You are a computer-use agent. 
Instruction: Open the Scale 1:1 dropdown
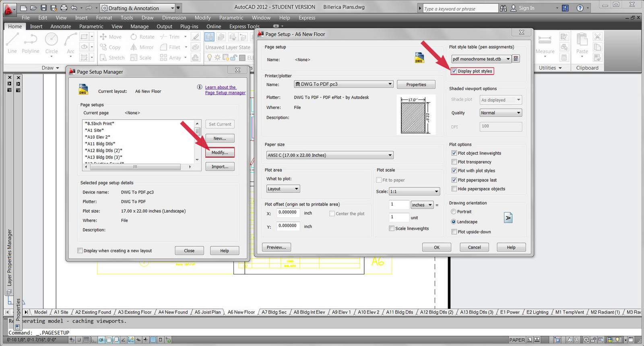(x=414, y=192)
